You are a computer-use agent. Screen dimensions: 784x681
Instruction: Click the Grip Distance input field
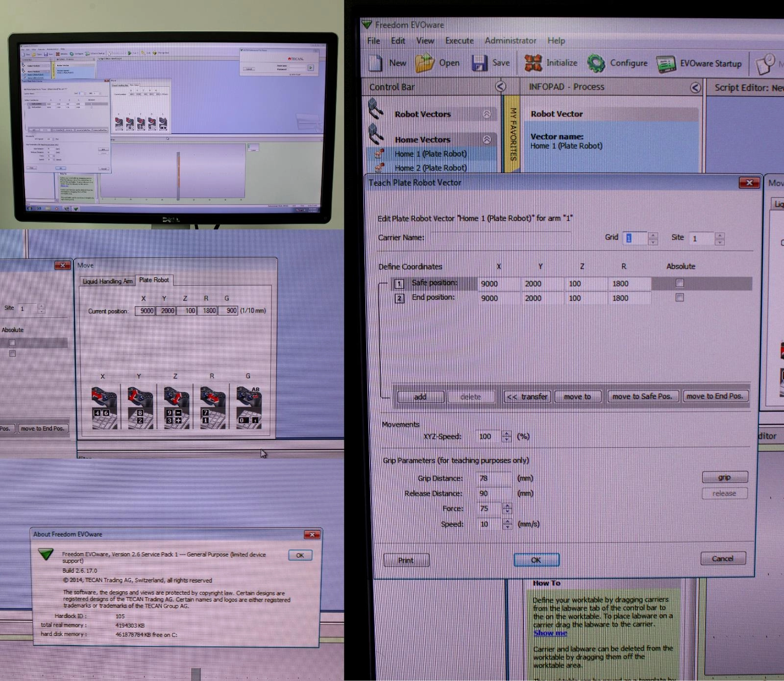click(x=495, y=478)
